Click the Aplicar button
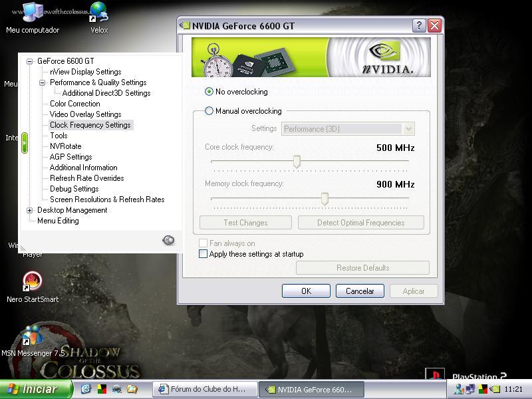The width and height of the screenshot is (532, 399). (414, 291)
